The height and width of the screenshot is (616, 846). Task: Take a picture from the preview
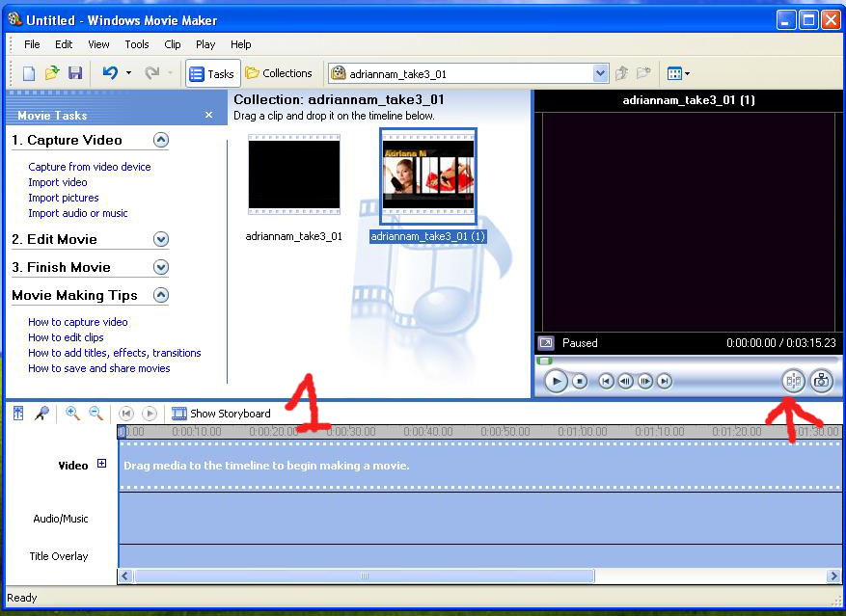point(821,382)
